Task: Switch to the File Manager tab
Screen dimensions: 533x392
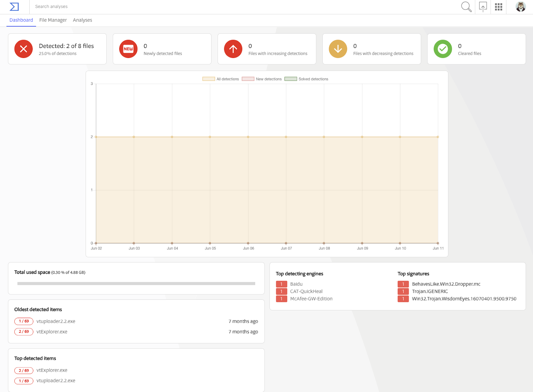Action: [x=53, y=20]
